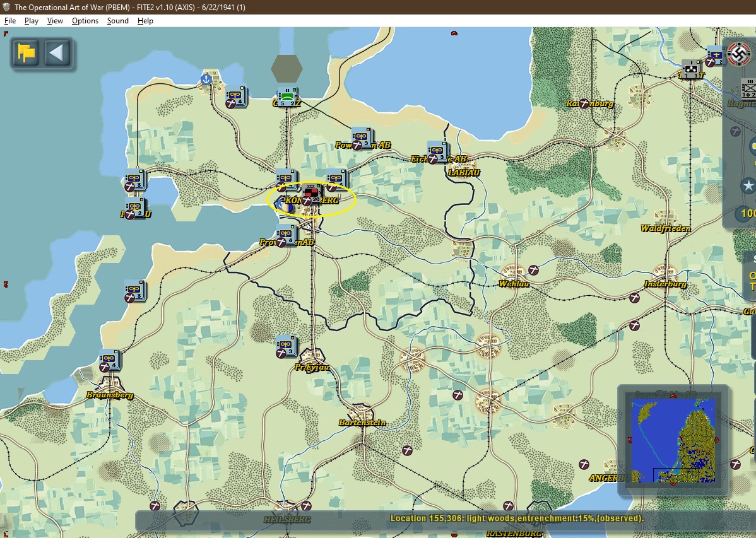Select the coastal air unit west of the border line
The width and height of the screenshot is (756, 538).
pyautogui.click(x=135, y=291)
